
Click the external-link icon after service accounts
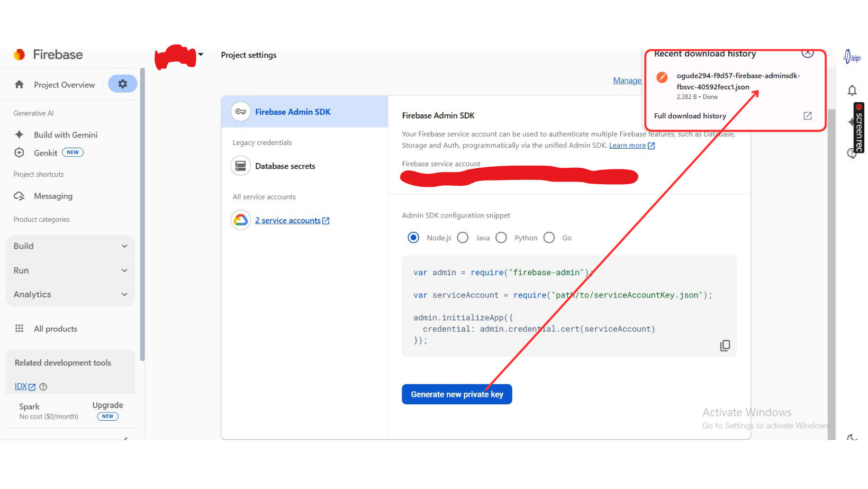pyautogui.click(x=326, y=221)
